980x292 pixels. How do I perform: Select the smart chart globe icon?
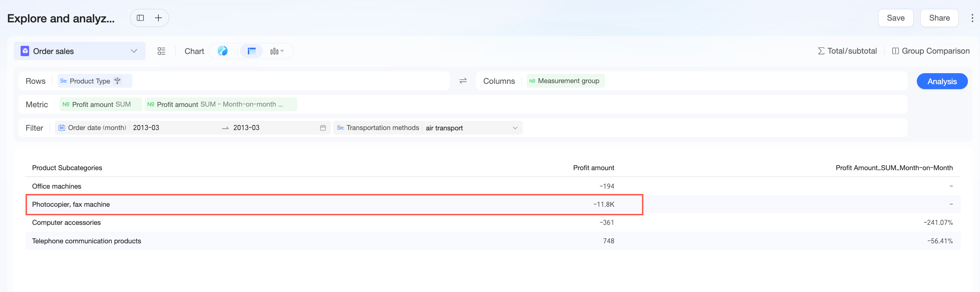(223, 51)
